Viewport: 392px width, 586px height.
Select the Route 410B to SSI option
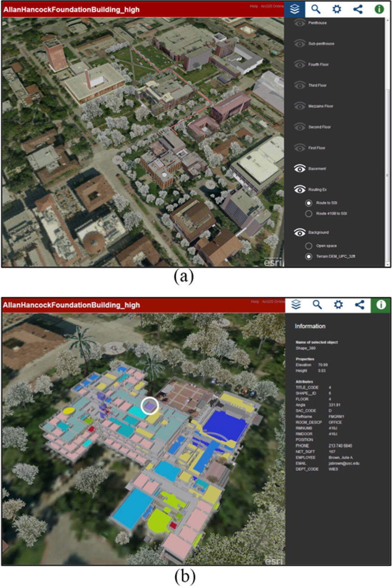pos(308,214)
